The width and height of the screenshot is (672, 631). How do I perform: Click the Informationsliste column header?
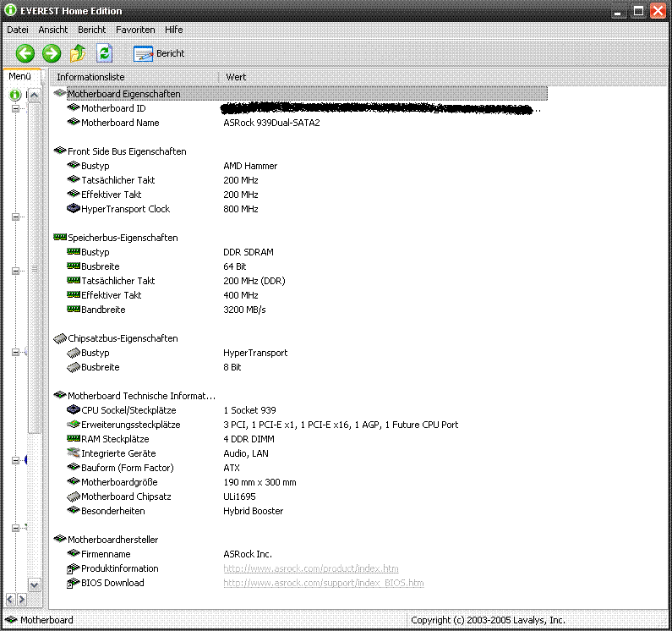point(134,77)
